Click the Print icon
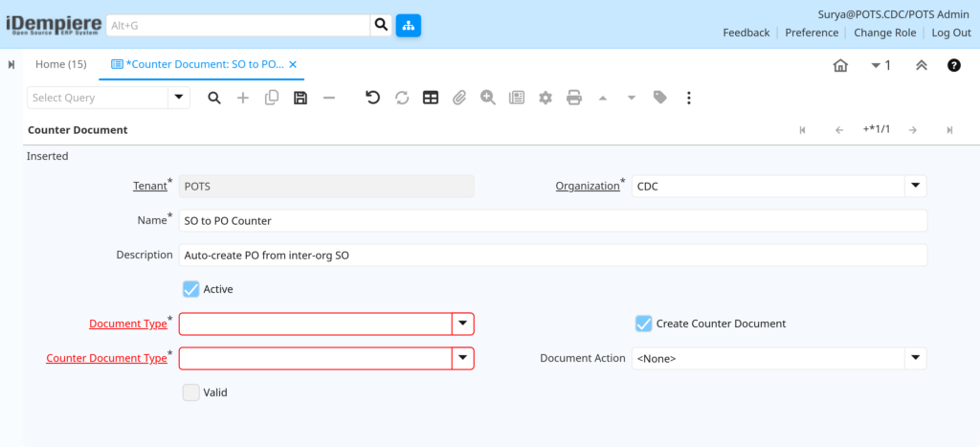The height and width of the screenshot is (447, 980). point(574,98)
